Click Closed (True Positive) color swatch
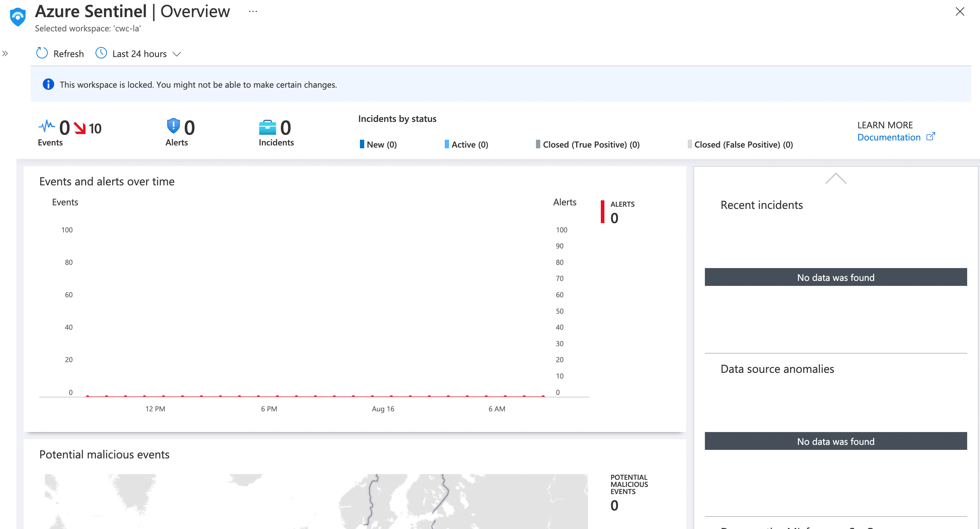This screenshot has width=980, height=529. pos(538,144)
